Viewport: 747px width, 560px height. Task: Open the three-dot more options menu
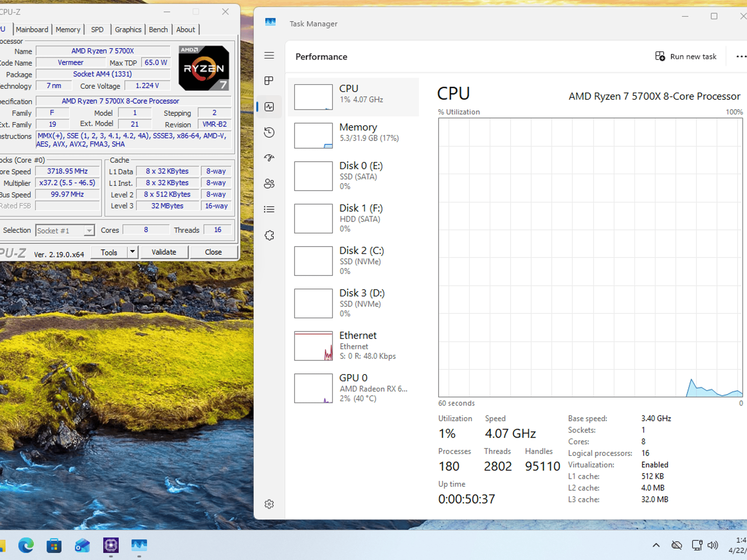click(741, 57)
